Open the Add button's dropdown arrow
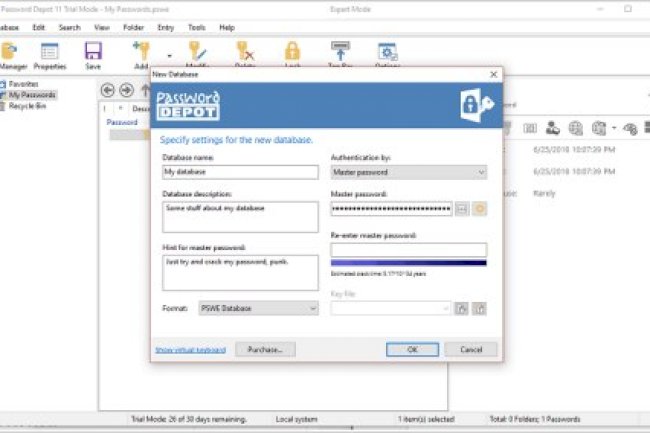Screen dimensions: 650x433 [169, 56]
